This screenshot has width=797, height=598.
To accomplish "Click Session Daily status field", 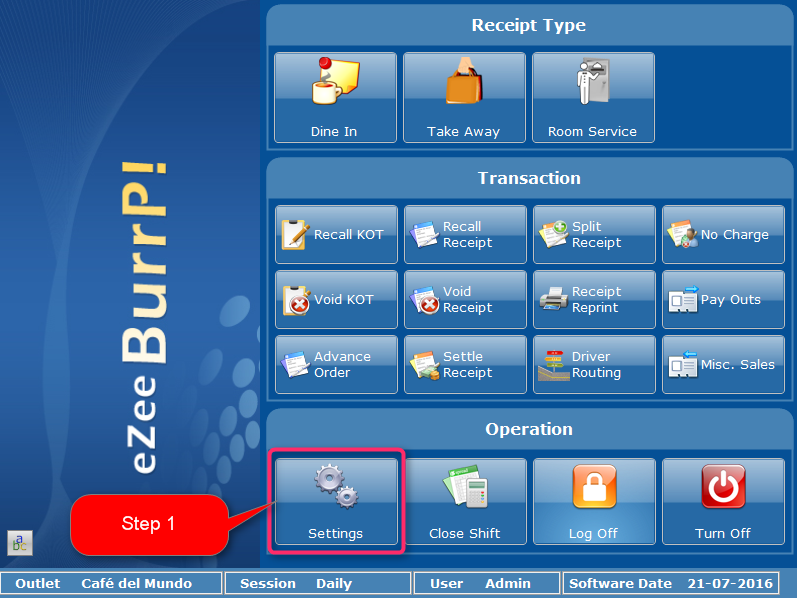I will click(x=318, y=583).
